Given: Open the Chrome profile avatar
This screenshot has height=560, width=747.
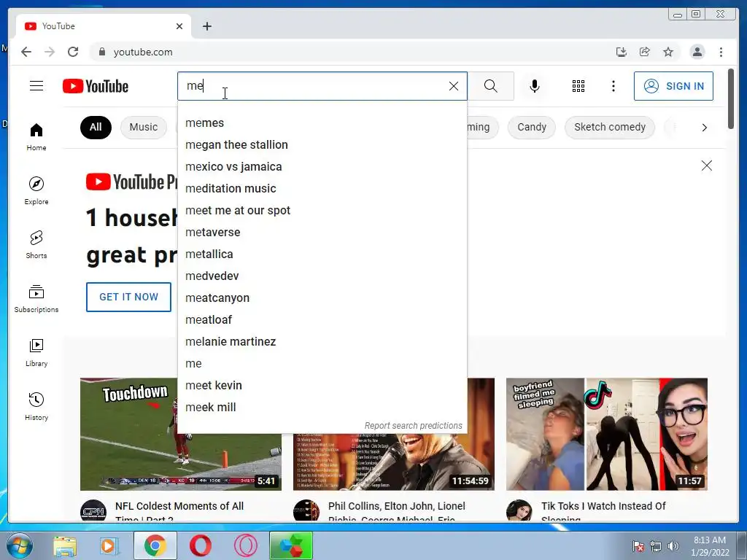Looking at the screenshot, I should (697, 52).
